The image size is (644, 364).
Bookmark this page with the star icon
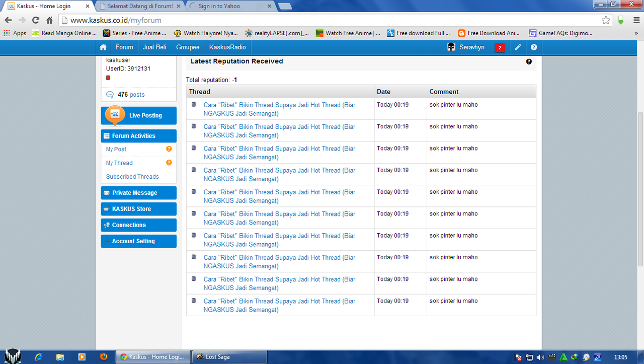pos(606,20)
